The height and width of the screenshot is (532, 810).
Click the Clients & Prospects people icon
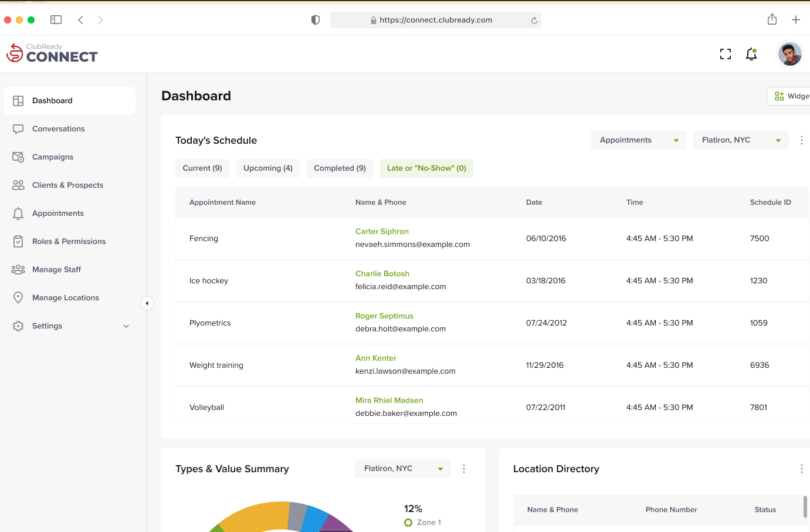[18, 185]
